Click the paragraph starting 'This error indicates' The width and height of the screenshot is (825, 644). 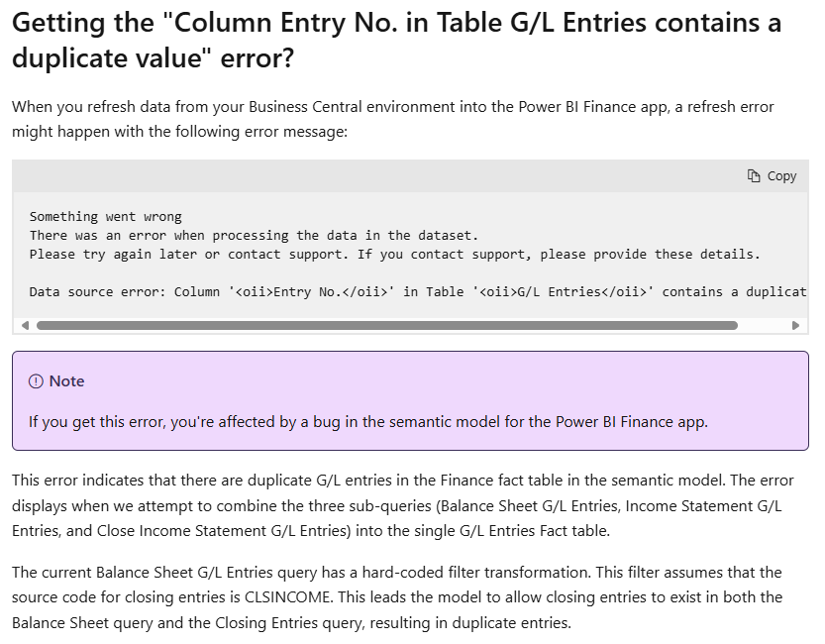(402, 505)
